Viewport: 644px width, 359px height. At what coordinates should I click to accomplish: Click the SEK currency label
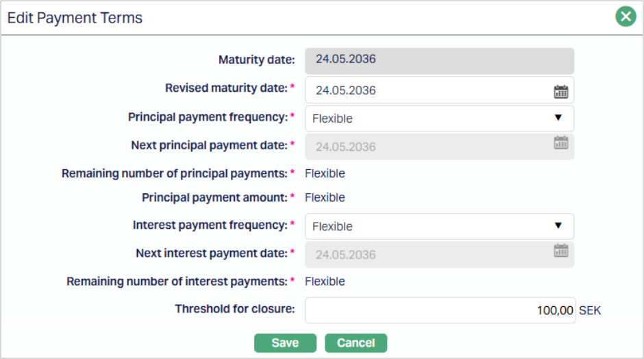coord(590,310)
